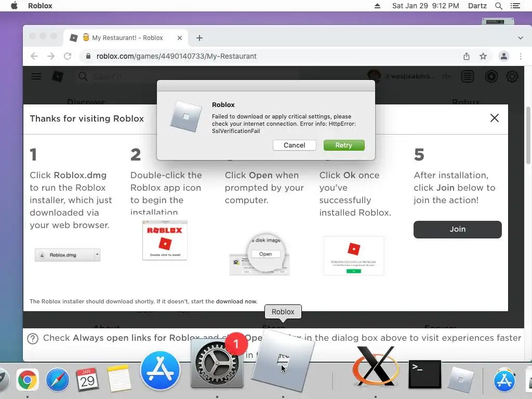Open the Roblox settings gear in header
This screenshot has height=399, width=532.
pyautogui.click(x=512, y=76)
